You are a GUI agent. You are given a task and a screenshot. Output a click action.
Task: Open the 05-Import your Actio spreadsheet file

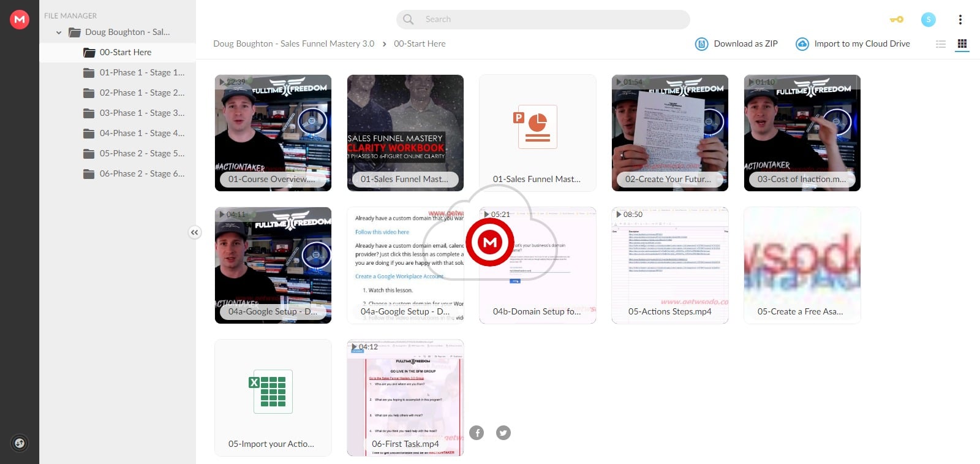273,398
